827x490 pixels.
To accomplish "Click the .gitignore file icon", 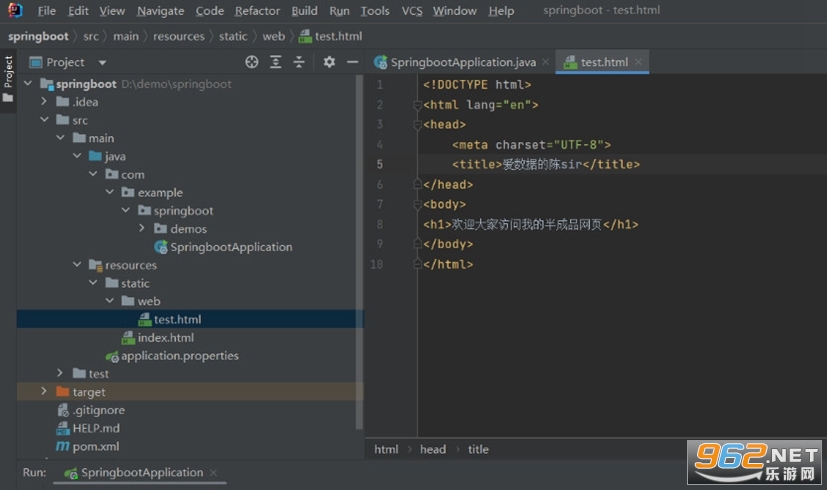I will (x=63, y=410).
